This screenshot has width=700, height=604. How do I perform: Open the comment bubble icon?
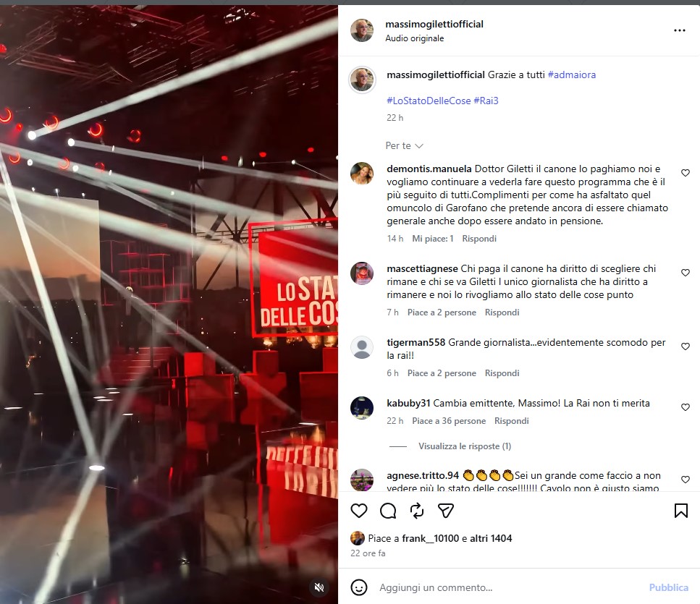coord(388,511)
